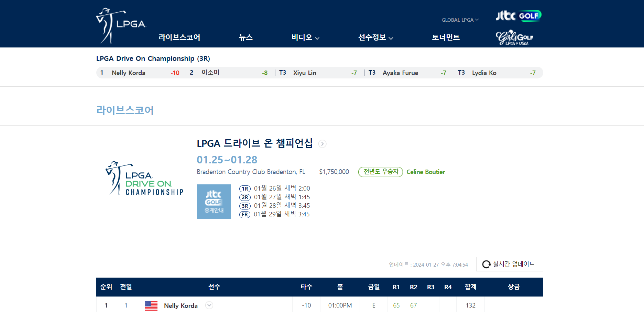This screenshot has height=312, width=644.
Task: Click the R1 column header
Action: click(396, 287)
